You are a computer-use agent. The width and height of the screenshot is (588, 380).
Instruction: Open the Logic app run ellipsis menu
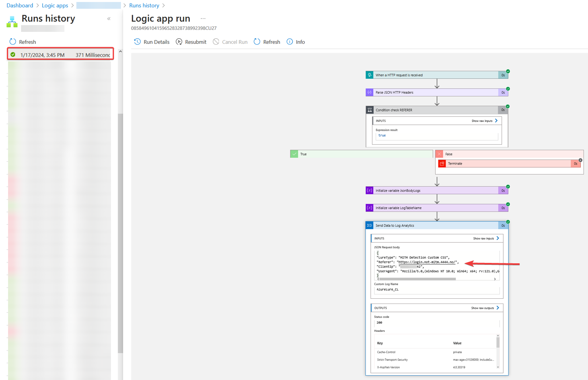point(203,19)
